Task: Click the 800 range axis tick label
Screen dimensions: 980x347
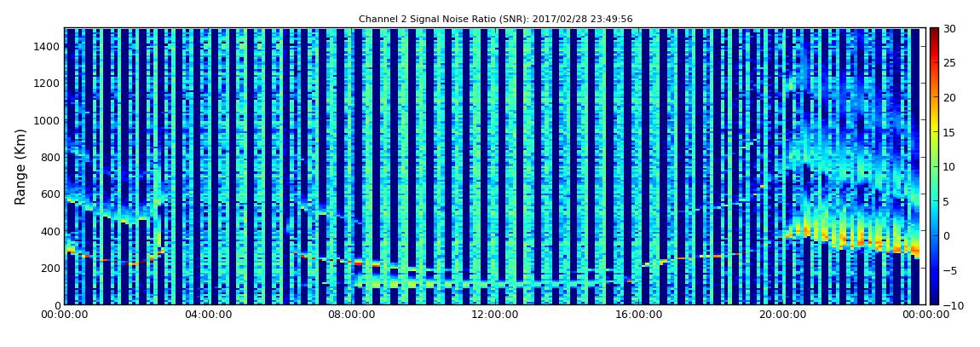Action: click(50, 157)
